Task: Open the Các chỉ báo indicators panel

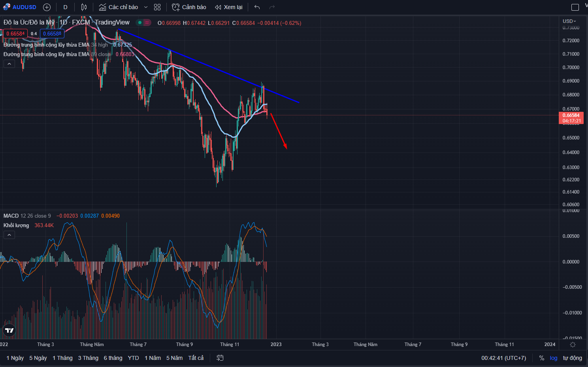Action: 119,7
